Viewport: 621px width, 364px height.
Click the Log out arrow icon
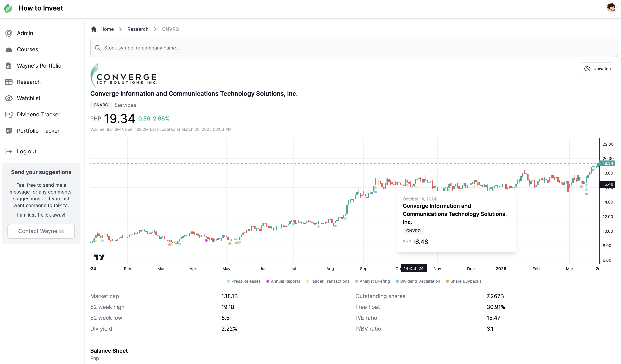(x=9, y=151)
